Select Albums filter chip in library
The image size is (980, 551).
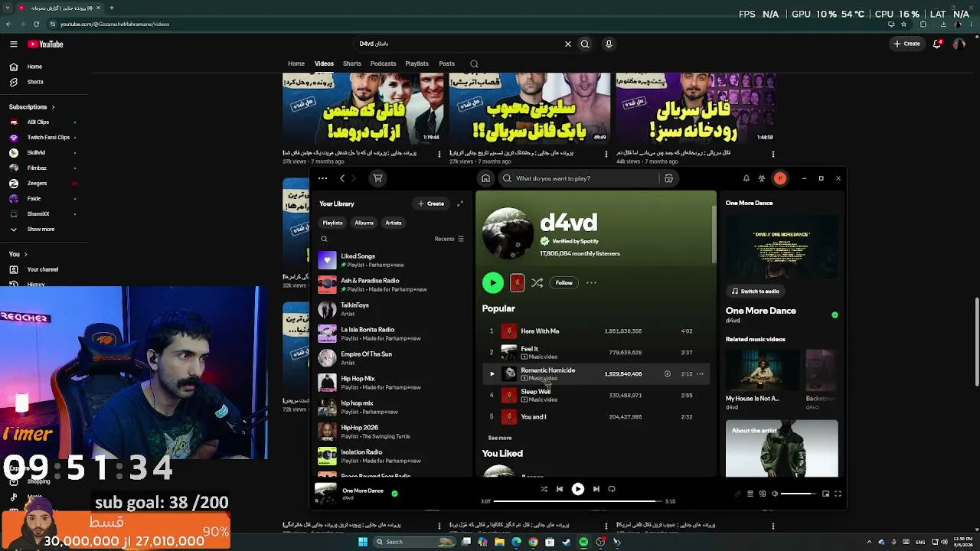point(364,223)
